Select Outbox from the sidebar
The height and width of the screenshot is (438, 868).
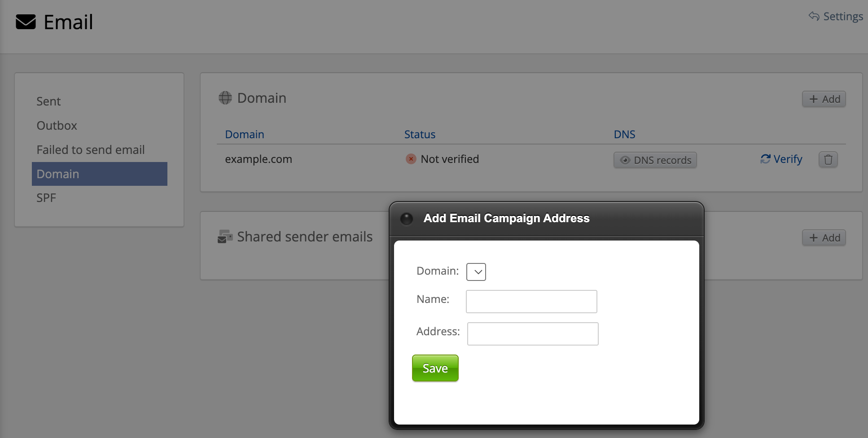pos(57,126)
